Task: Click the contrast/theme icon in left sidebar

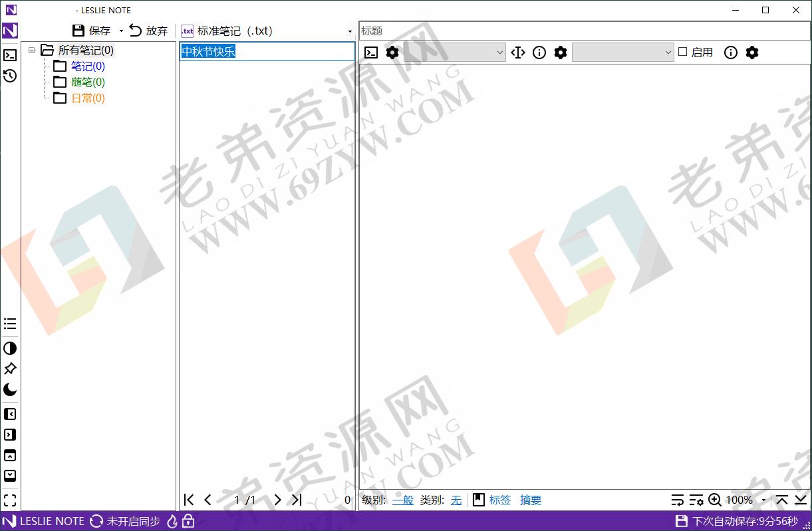Action: click(9, 348)
